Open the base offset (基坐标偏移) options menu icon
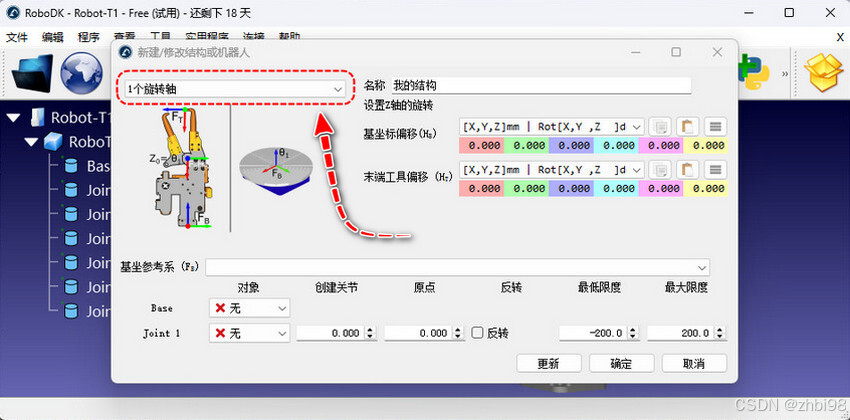Image resolution: width=850 pixels, height=420 pixels. tap(715, 126)
